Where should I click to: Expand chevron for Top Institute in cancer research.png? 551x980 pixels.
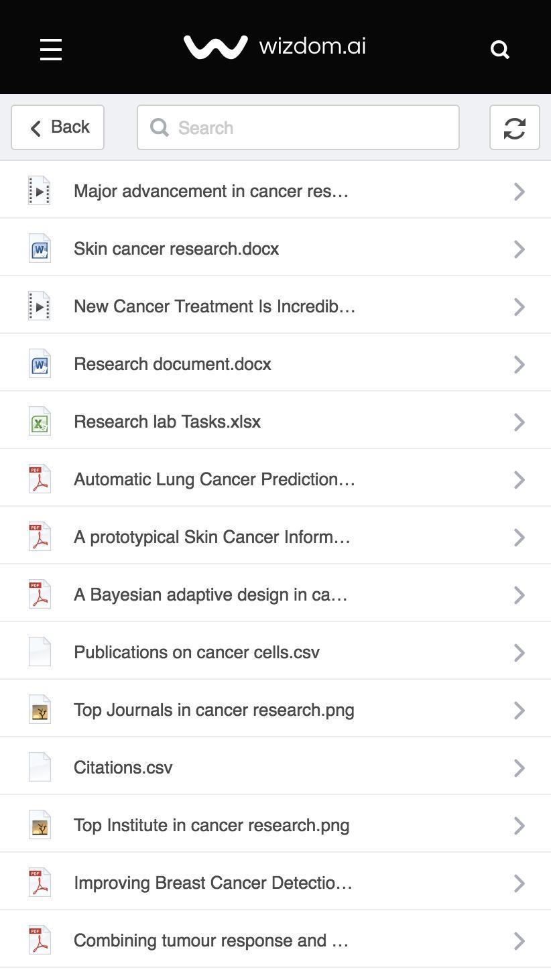pos(519,825)
